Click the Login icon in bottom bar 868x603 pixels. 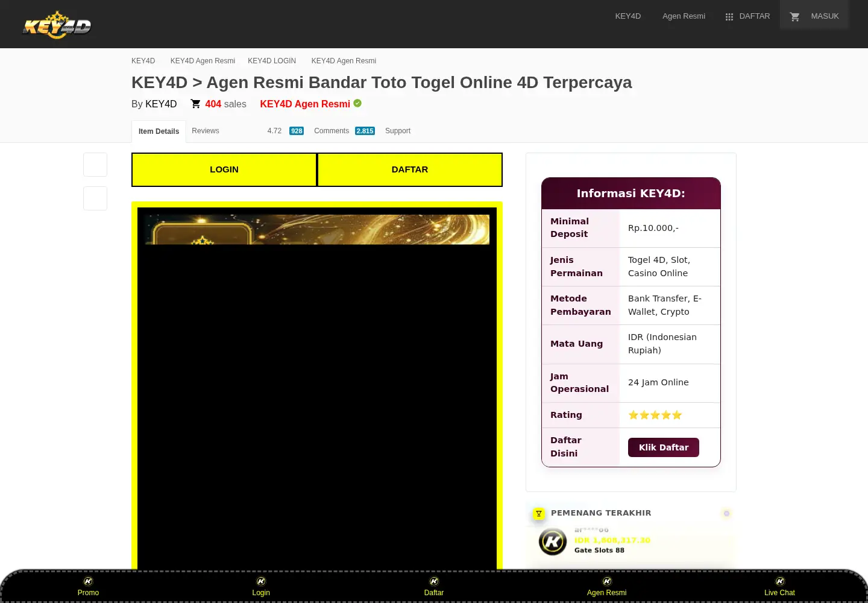coord(261,581)
